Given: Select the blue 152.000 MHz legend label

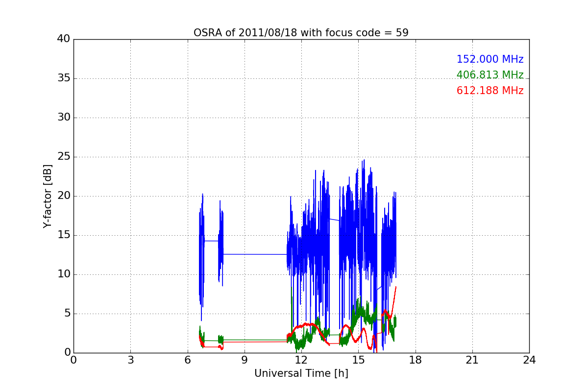Looking at the screenshot, I should (x=490, y=59).
